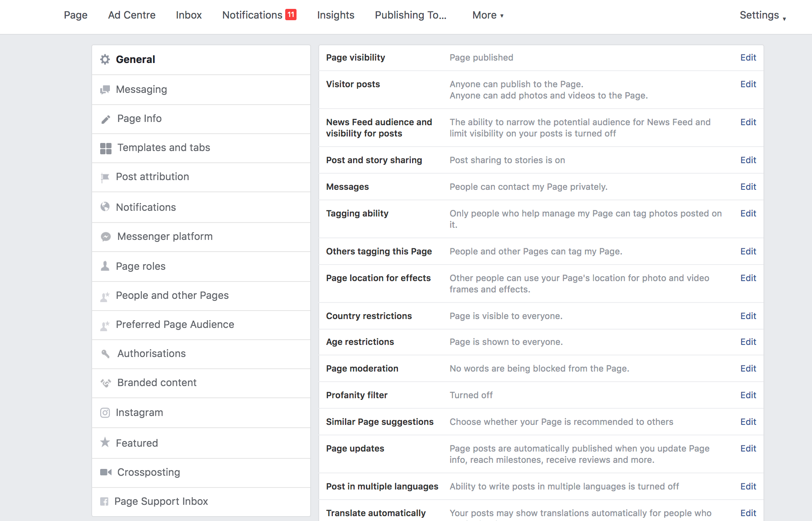The width and height of the screenshot is (812, 521).
Task: Expand the Settings dropdown at top right
Action: [x=763, y=15]
